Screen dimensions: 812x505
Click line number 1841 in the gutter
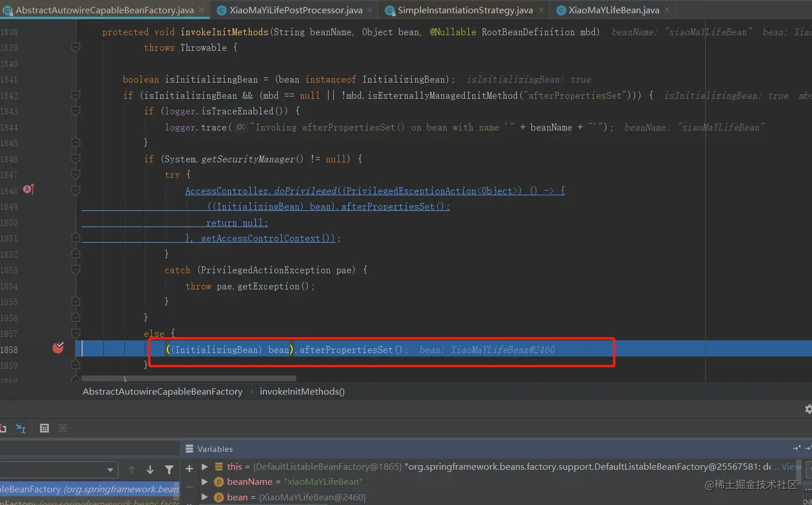click(x=9, y=80)
